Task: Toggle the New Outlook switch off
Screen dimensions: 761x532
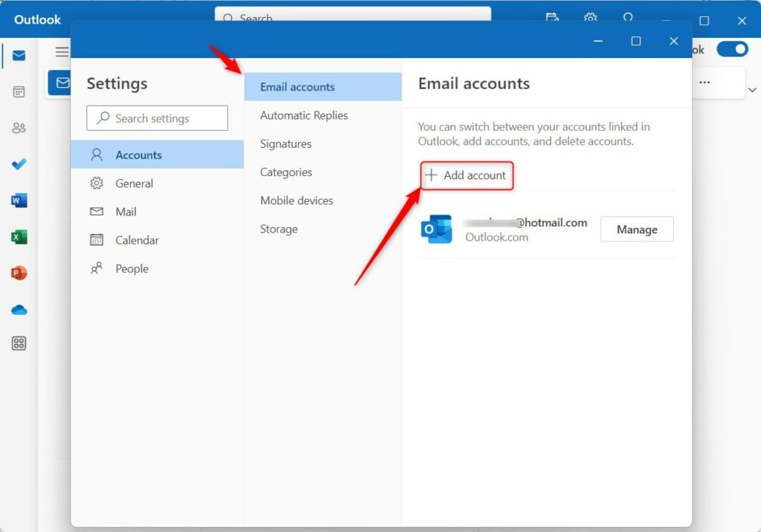Action: click(x=732, y=49)
